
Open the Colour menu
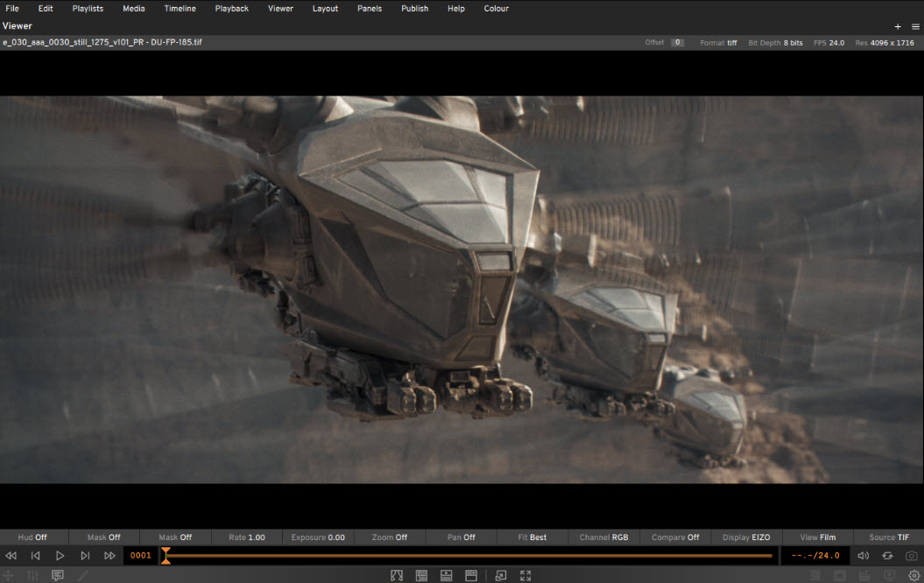pyautogui.click(x=496, y=9)
